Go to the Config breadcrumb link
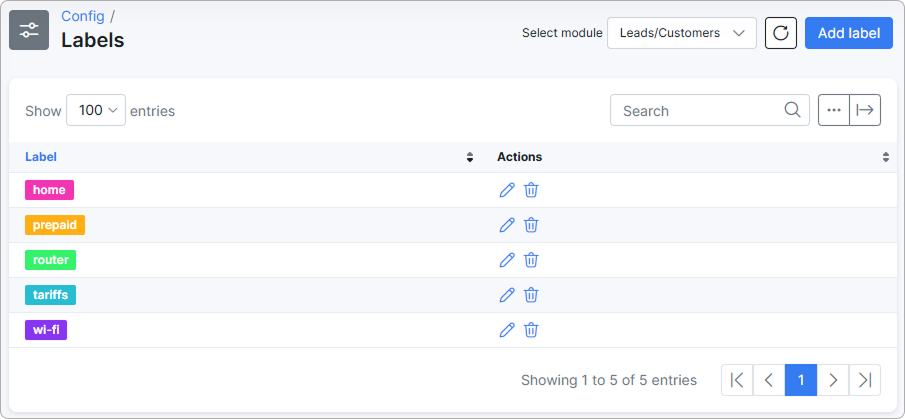This screenshot has width=905, height=419. (83, 16)
